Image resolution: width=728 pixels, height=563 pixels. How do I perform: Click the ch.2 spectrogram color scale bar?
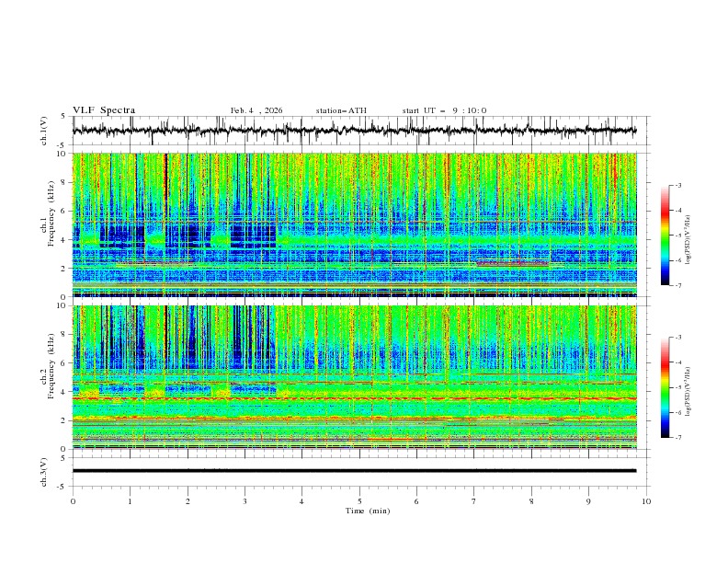(x=665, y=387)
